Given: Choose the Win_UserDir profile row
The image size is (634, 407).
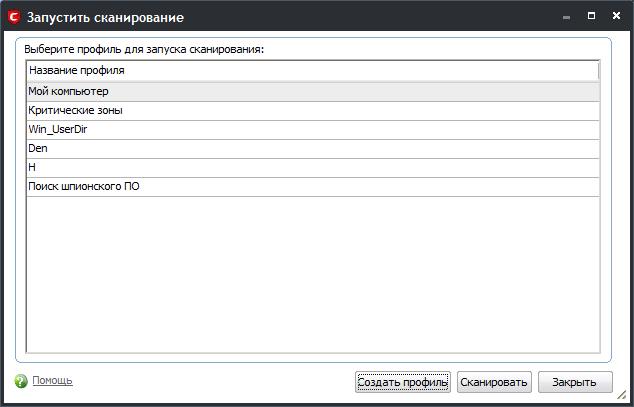Looking at the screenshot, I should click(x=313, y=130).
